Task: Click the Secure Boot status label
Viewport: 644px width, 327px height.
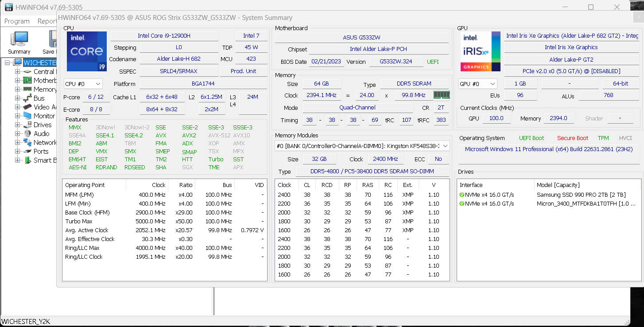Action: (x=573, y=138)
